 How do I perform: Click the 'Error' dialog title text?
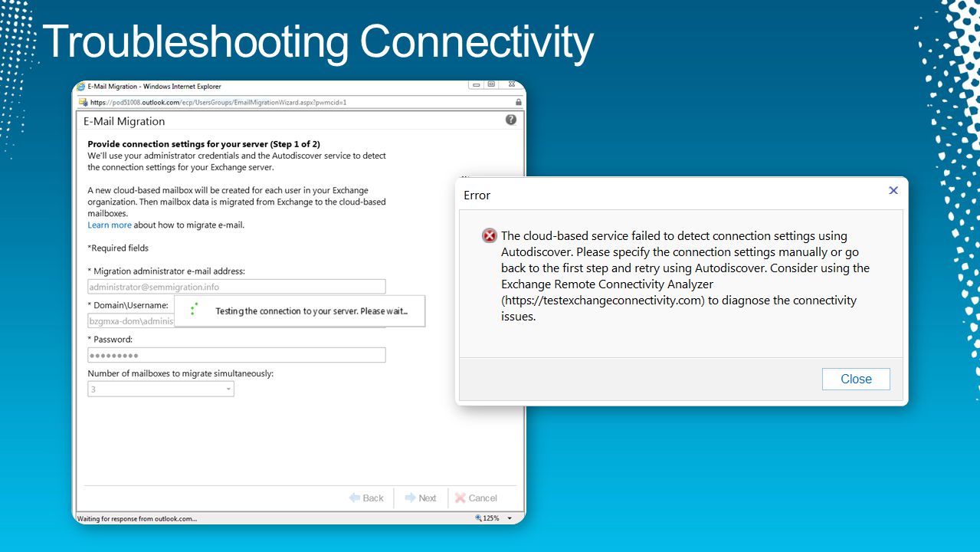tap(477, 195)
